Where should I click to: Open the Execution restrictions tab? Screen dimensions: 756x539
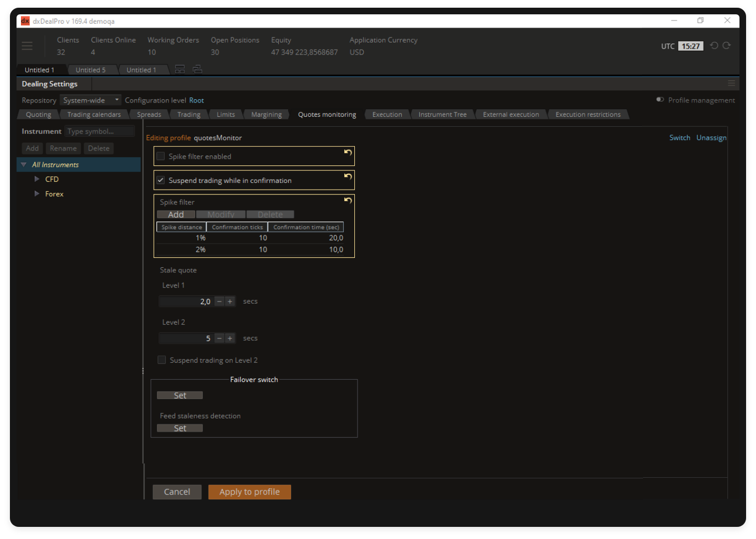pos(588,115)
